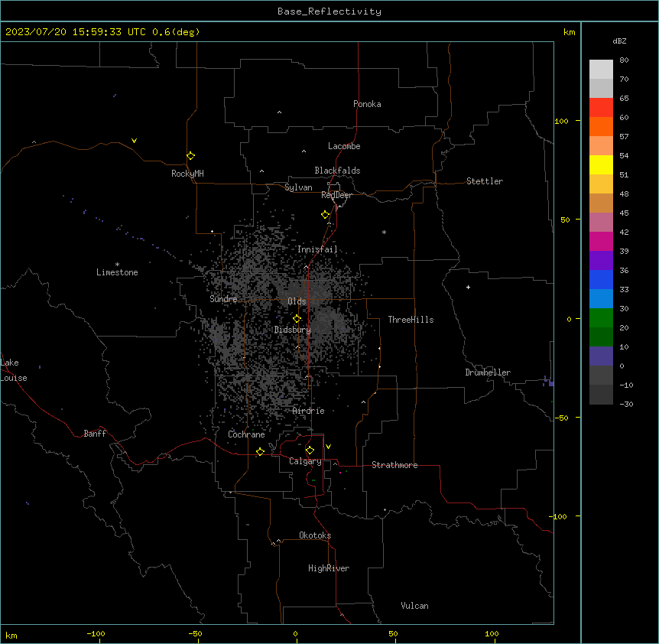Viewport: 659px width, 644px height.
Task: Click the Ponoka city label
Action: tap(367, 104)
